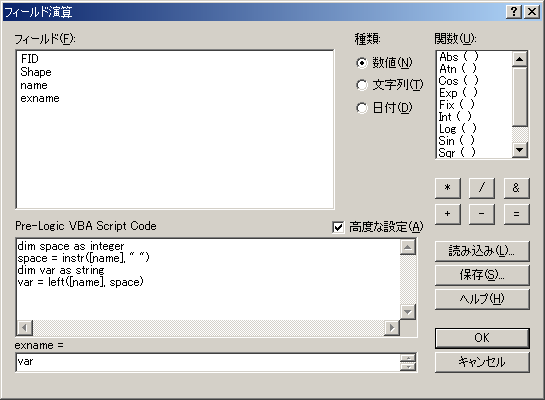Click script code scroll right arrow
Screen dimensions: 545x400
(392, 328)
